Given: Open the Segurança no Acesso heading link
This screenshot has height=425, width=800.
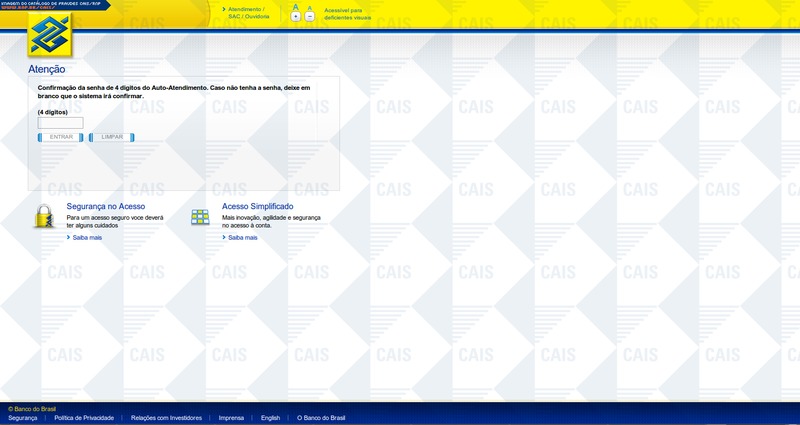Looking at the screenshot, I should (x=106, y=206).
